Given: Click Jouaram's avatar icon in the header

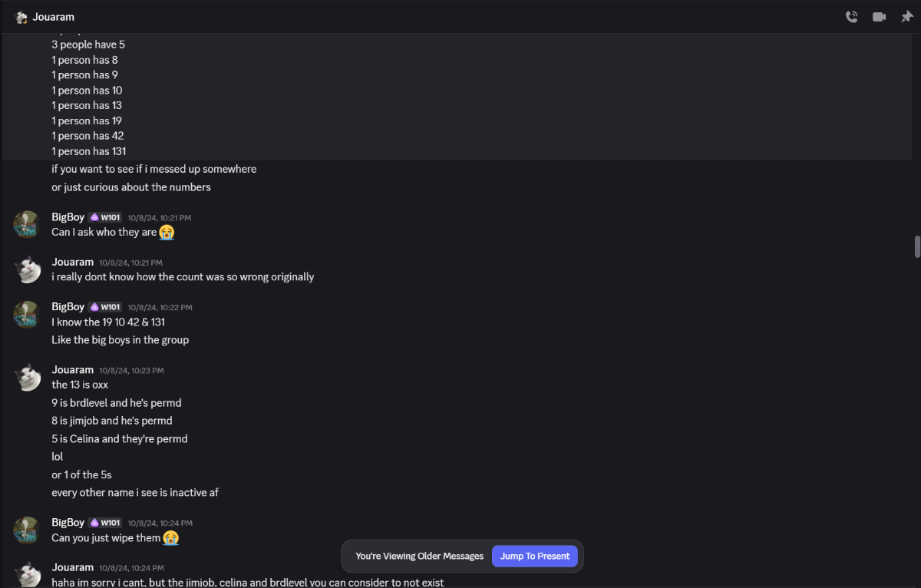Looking at the screenshot, I should tap(21, 17).
